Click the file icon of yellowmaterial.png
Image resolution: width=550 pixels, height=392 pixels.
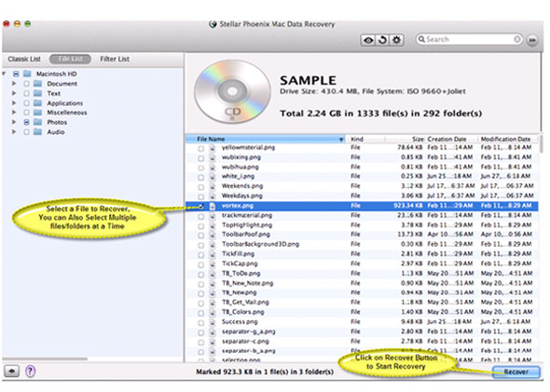(213, 148)
